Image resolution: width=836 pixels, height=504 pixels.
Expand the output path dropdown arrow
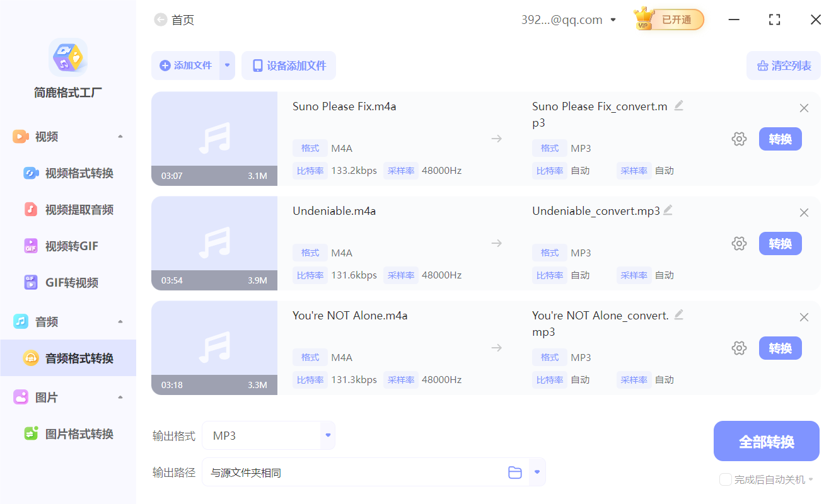(537, 471)
